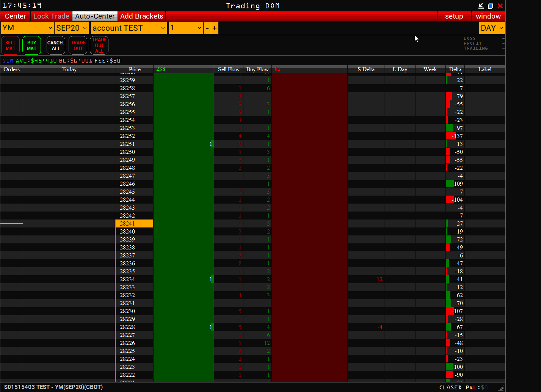This screenshot has height=392, width=541.
Task: Open the window menu
Action: pyautogui.click(x=488, y=16)
